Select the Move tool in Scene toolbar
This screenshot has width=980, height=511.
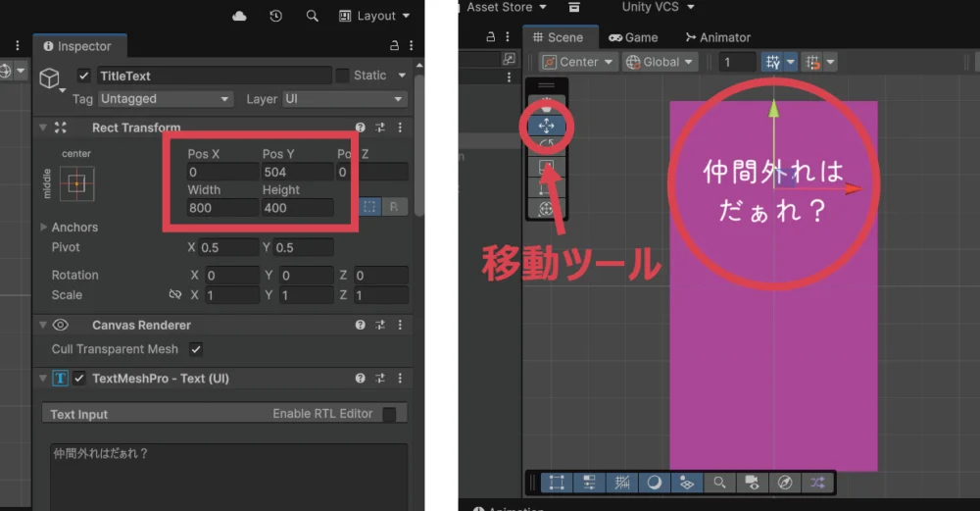pyautogui.click(x=546, y=126)
